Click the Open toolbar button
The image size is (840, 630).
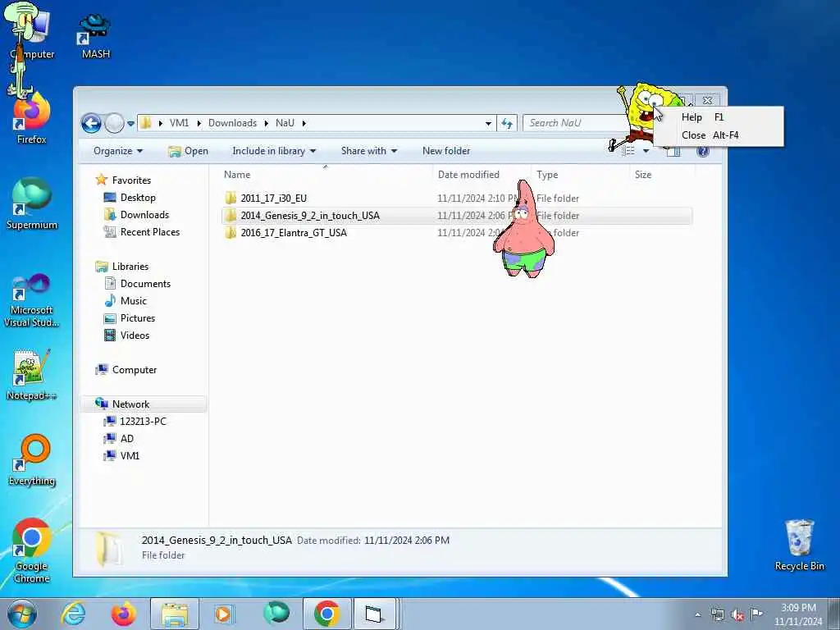point(188,151)
